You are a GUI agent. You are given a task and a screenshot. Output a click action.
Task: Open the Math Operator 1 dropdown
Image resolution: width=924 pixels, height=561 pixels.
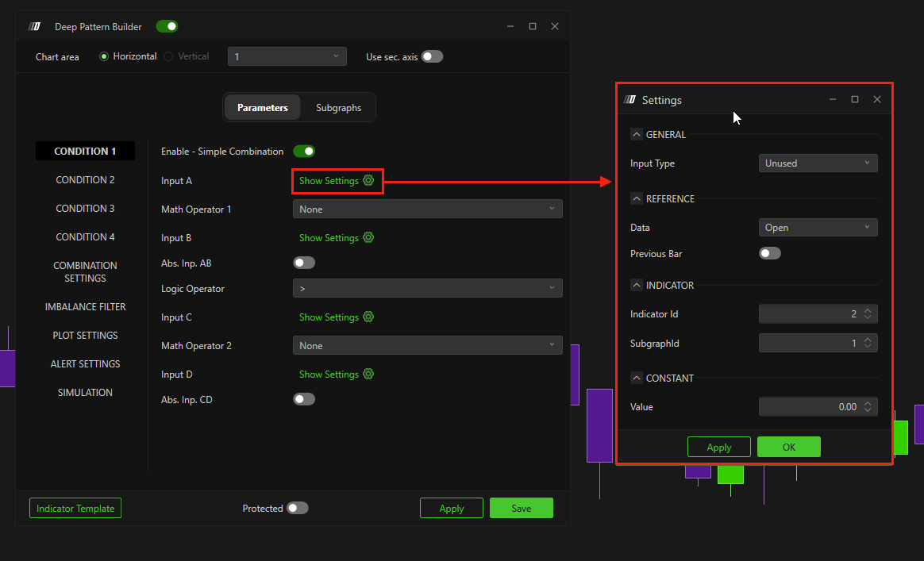pos(427,209)
